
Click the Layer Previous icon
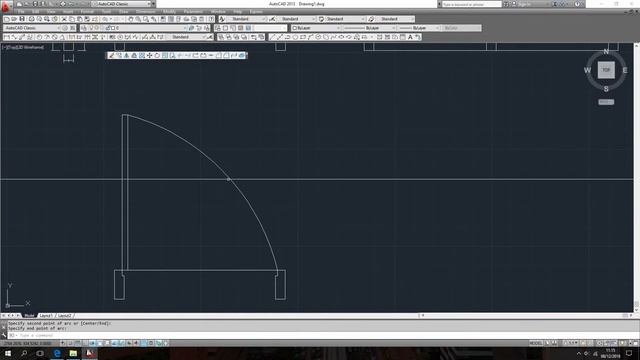pyautogui.click(x=199, y=28)
